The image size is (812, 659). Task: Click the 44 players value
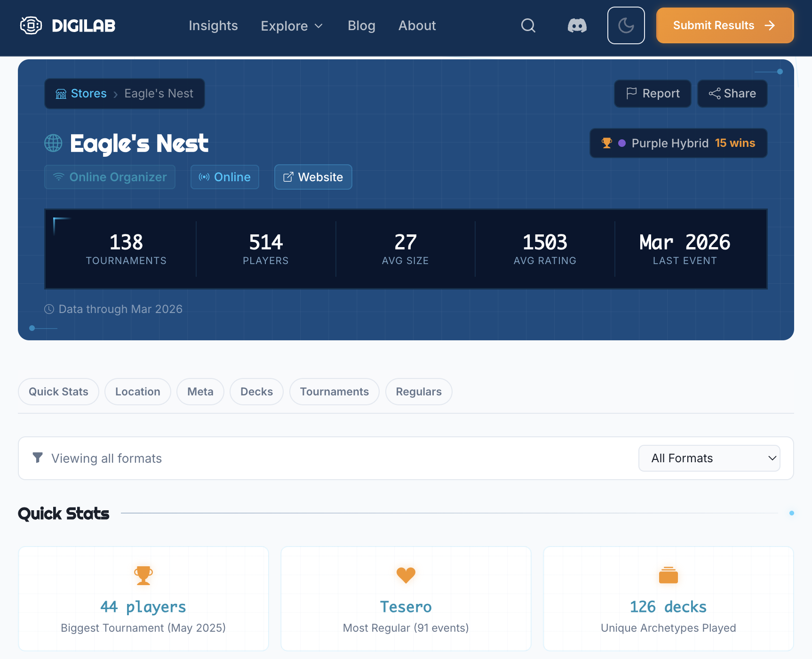pos(143,607)
